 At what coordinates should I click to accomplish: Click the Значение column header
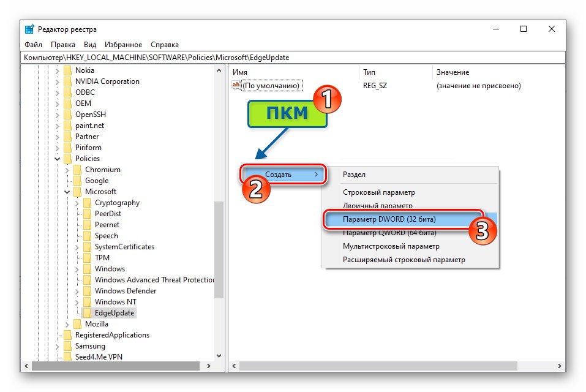tap(498, 72)
